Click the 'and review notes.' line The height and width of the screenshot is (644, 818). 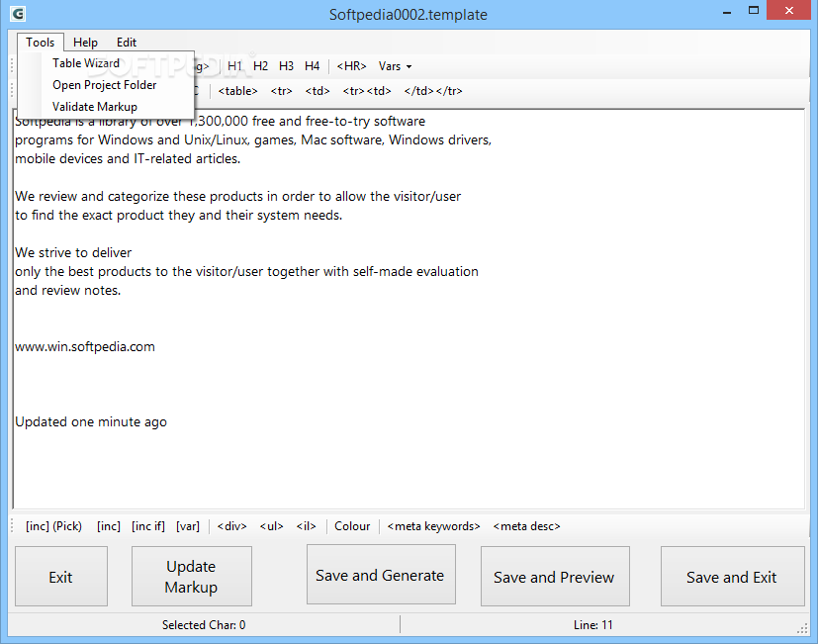68,290
